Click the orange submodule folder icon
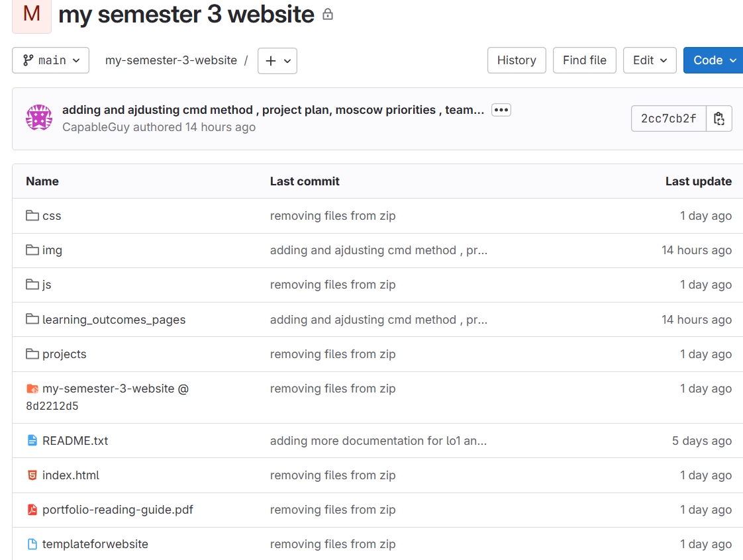This screenshot has width=743, height=560. point(32,389)
